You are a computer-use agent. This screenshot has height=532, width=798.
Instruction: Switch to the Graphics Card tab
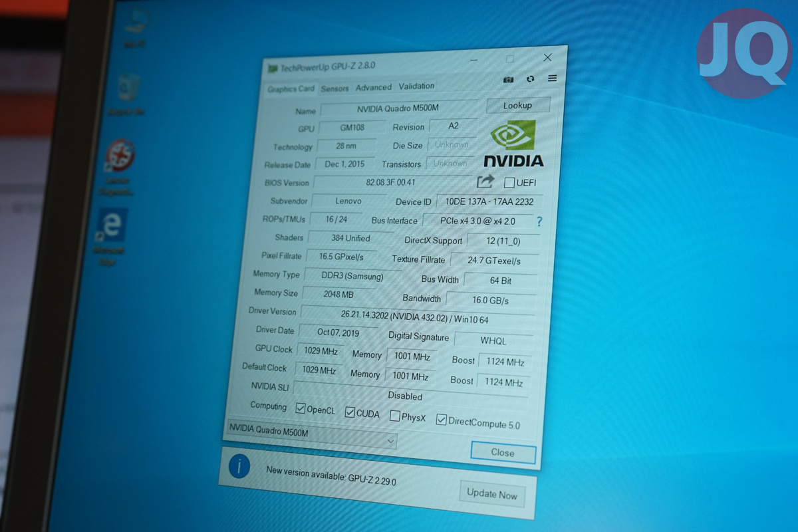tap(291, 89)
